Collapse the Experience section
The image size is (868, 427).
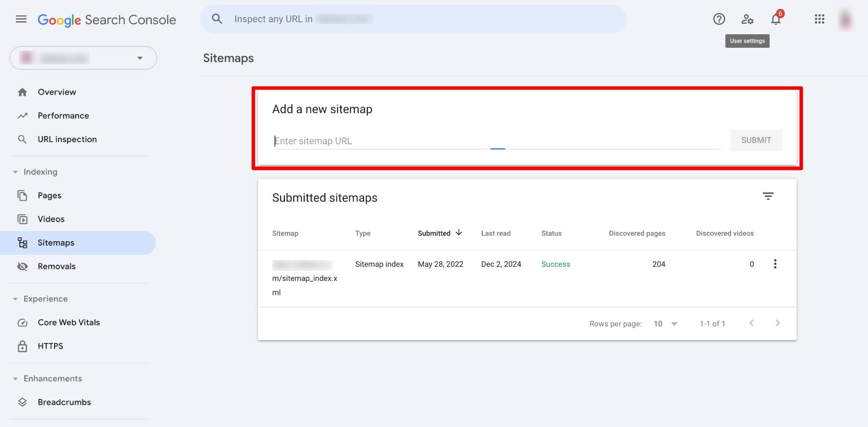click(x=15, y=299)
